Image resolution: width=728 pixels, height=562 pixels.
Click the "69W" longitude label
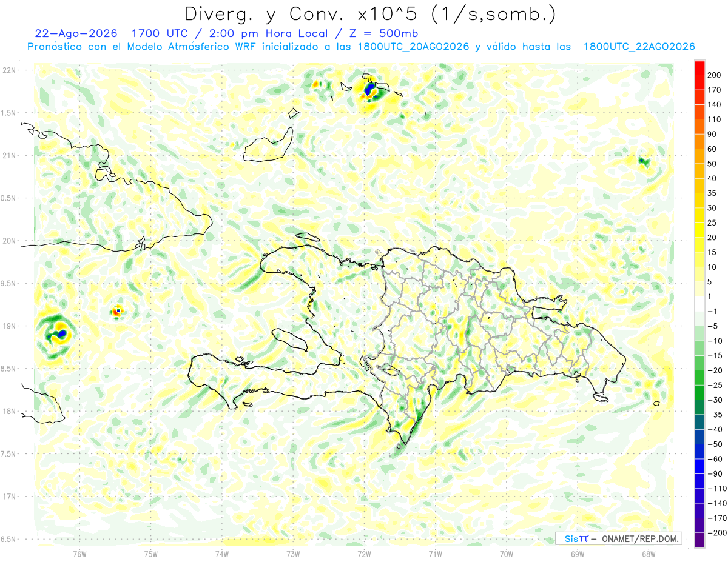[x=577, y=554]
